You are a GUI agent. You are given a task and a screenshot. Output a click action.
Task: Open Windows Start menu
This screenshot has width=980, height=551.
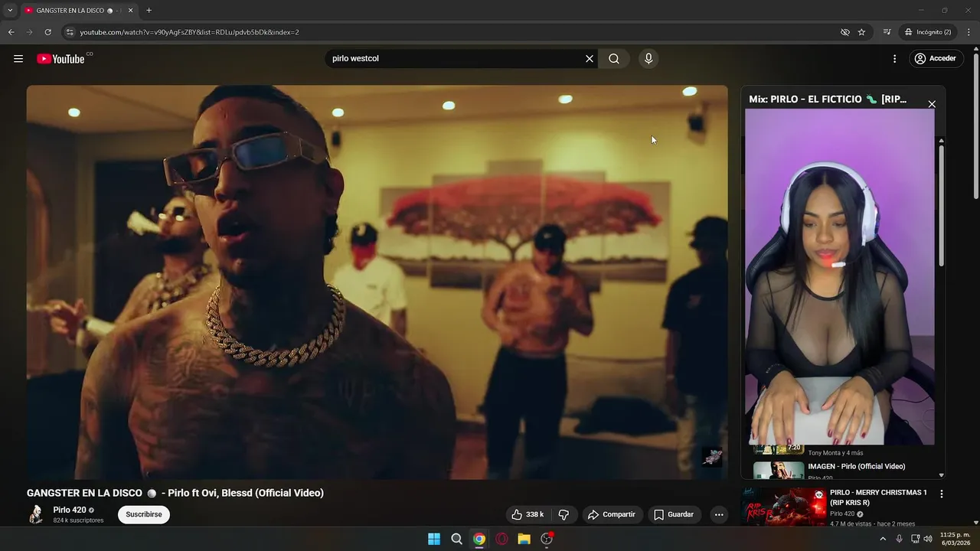pos(434,539)
